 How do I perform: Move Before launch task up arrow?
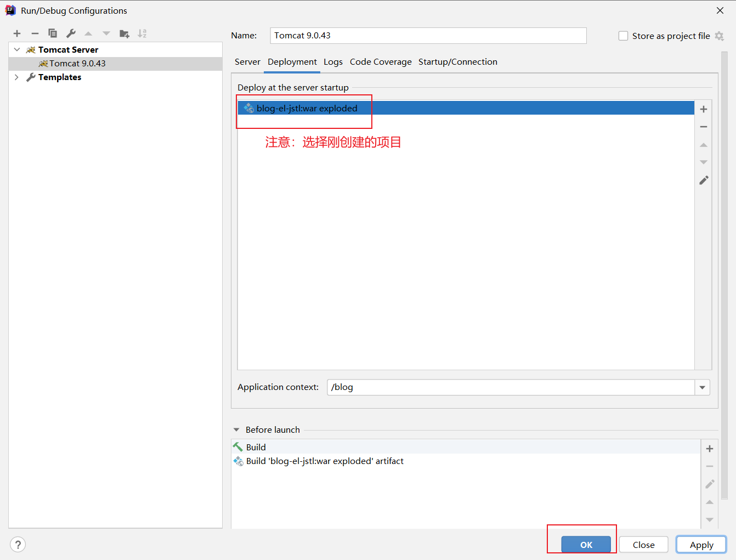(710, 502)
